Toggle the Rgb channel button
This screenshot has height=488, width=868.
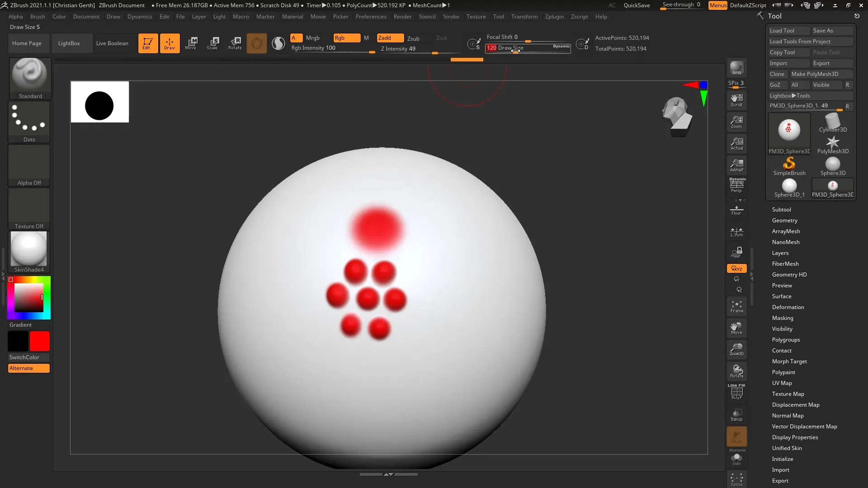click(x=347, y=38)
